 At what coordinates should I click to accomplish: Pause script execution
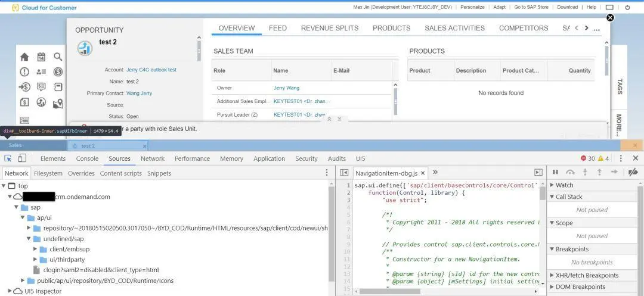[555, 173]
